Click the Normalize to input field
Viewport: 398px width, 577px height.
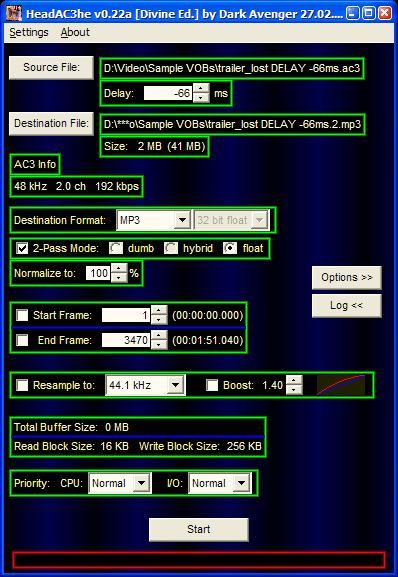point(98,273)
